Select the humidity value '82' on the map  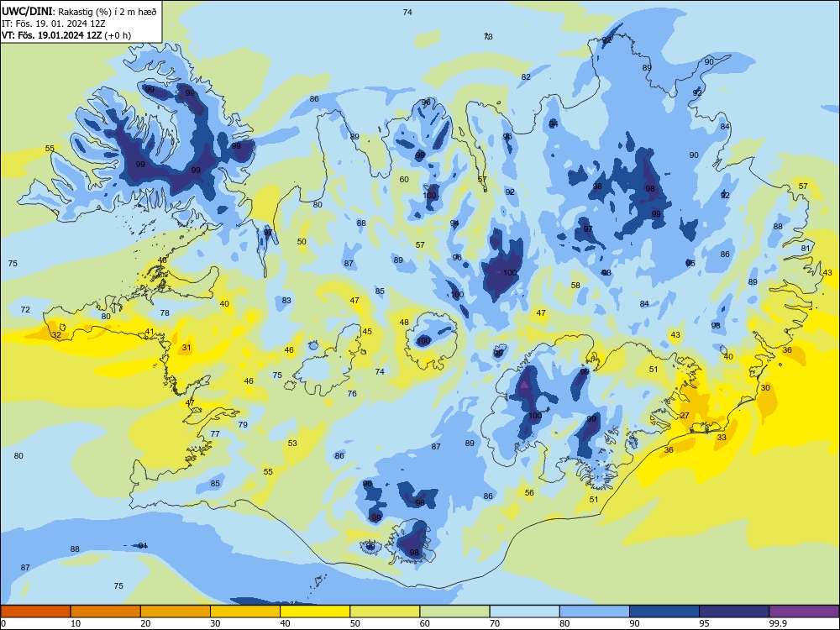526,77
